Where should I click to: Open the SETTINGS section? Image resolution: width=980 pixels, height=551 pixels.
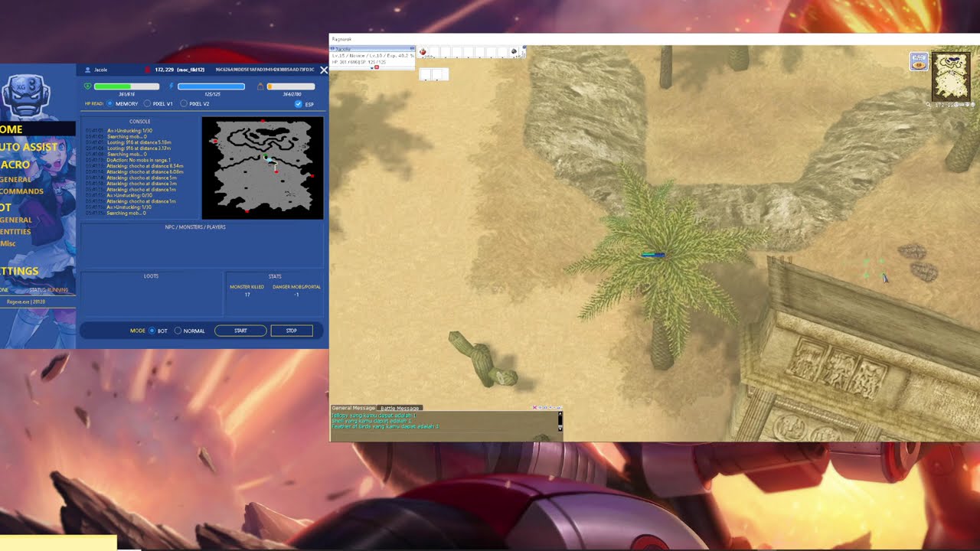coord(19,271)
